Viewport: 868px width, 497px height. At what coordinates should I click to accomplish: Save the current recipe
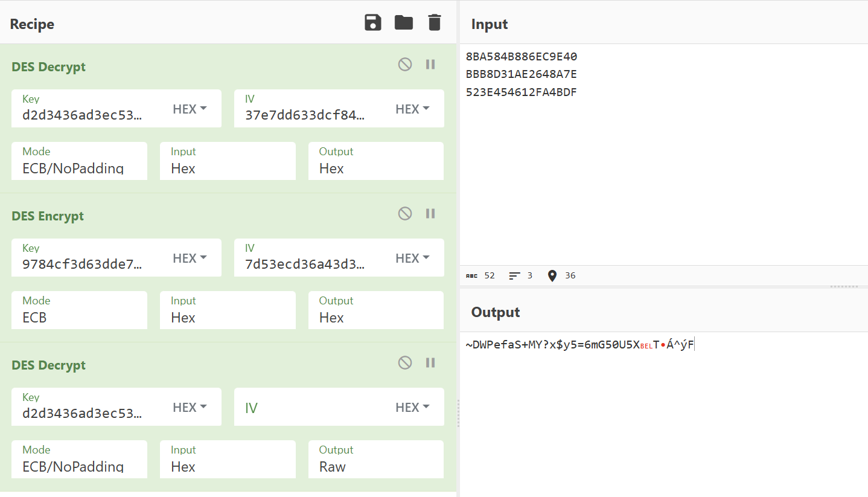(x=373, y=24)
